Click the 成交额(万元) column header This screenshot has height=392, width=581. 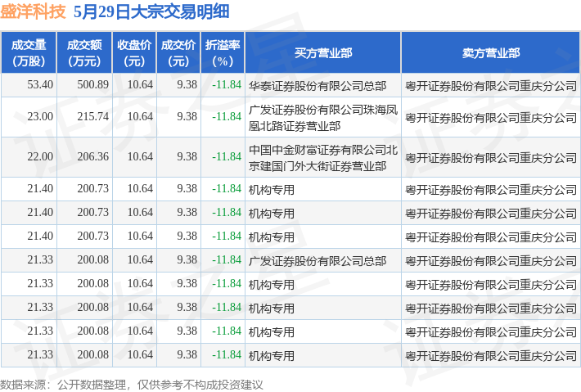(x=84, y=52)
